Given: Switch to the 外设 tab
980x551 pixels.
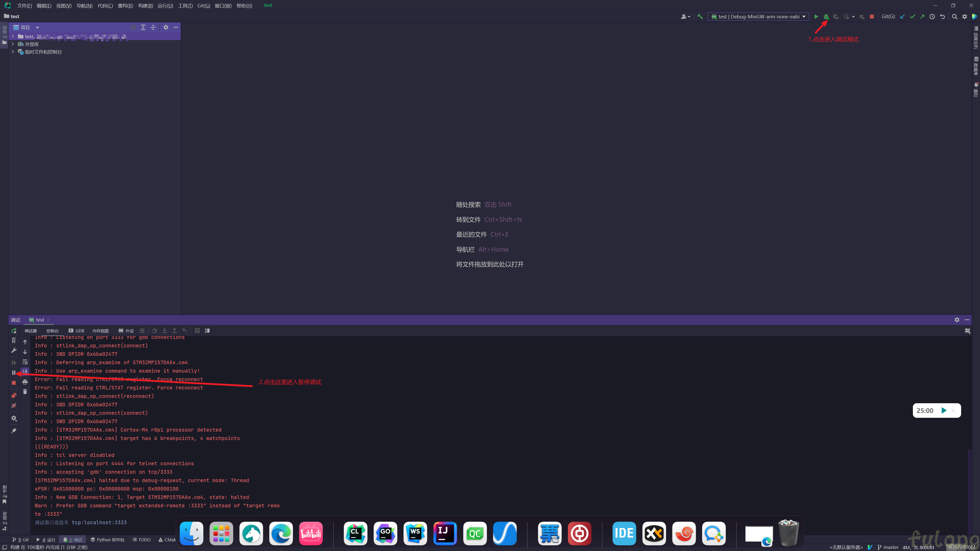Looking at the screenshot, I should click(x=126, y=331).
